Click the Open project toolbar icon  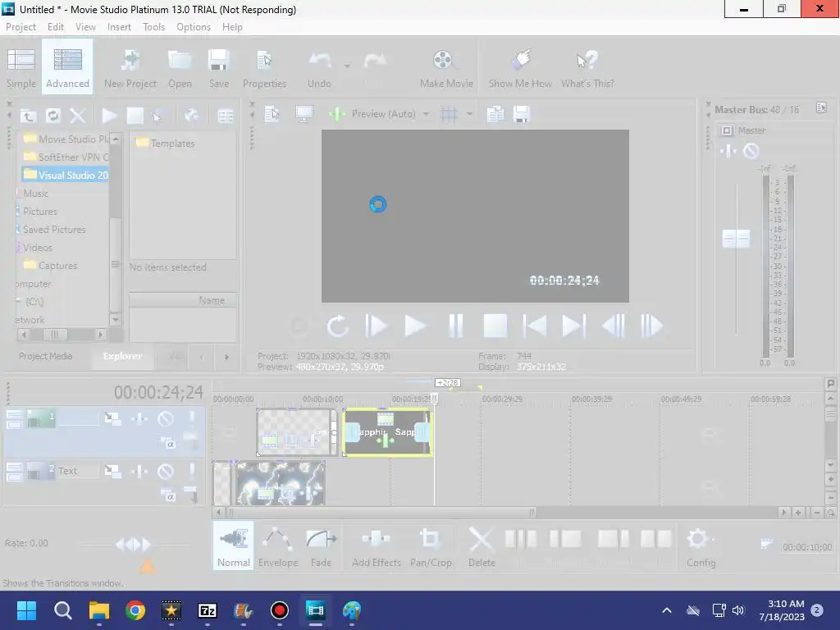click(x=180, y=68)
